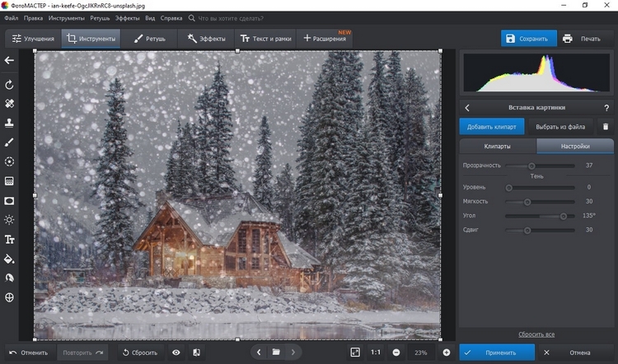Select the stamp tool in left sidebar
This screenshot has width=618, height=364.
(10, 123)
